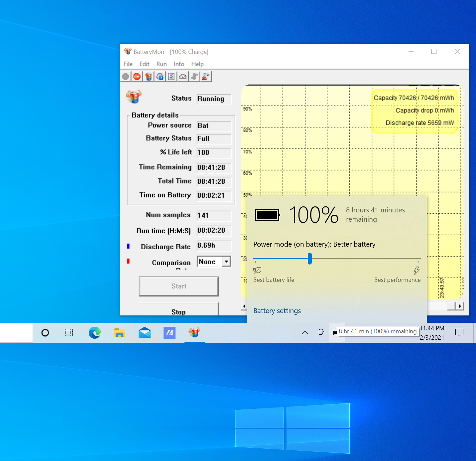Open Battery settings link

tap(277, 311)
